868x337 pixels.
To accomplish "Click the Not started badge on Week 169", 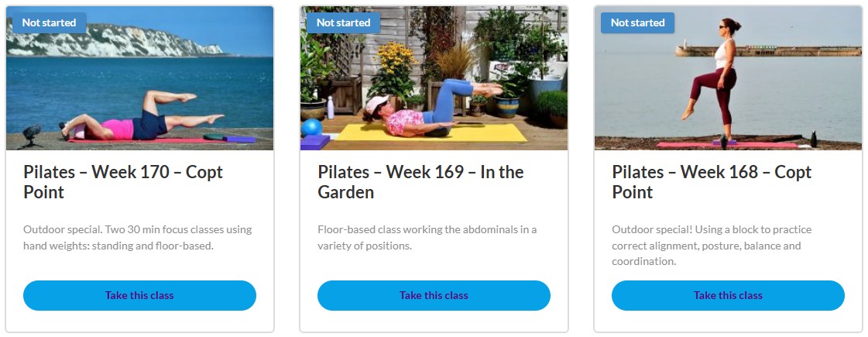I will pyautogui.click(x=343, y=22).
